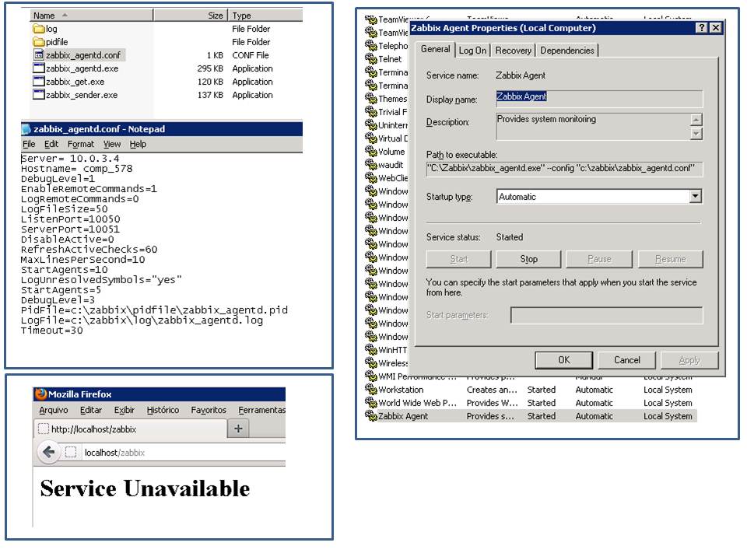The width and height of the screenshot is (747, 560).
Task: Click OK in Zabbix Agent Properties
Action: [563, 360]
